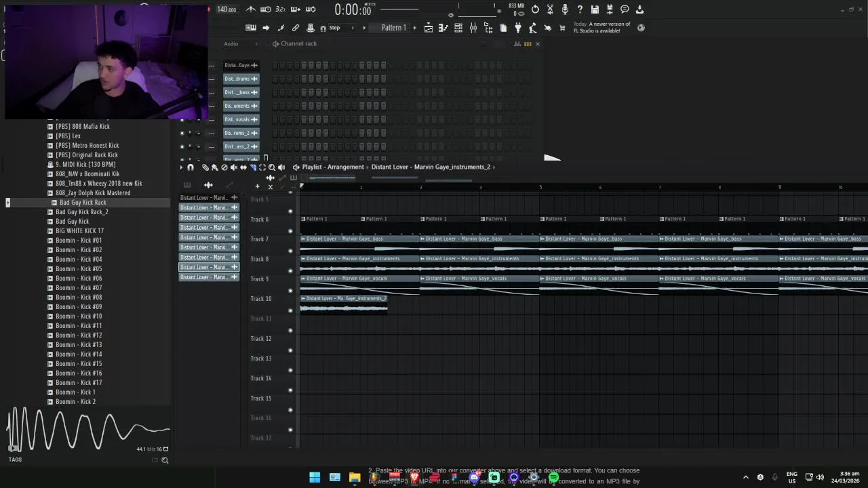This screenshot has width=868, height=488.
Task: Show hidden icons chevron in system tray
Action: click(746, 477)
